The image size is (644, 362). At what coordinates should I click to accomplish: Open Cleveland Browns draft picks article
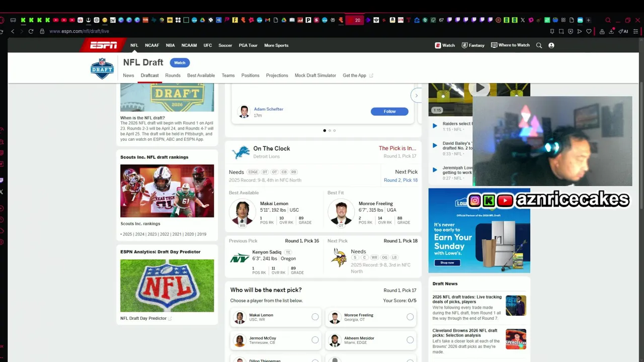465,333
